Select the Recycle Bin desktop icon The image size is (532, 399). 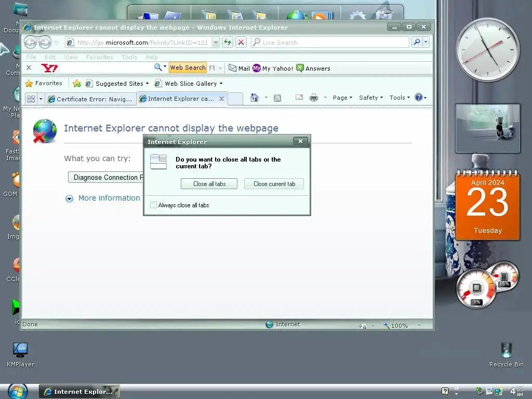click(506, 354)
